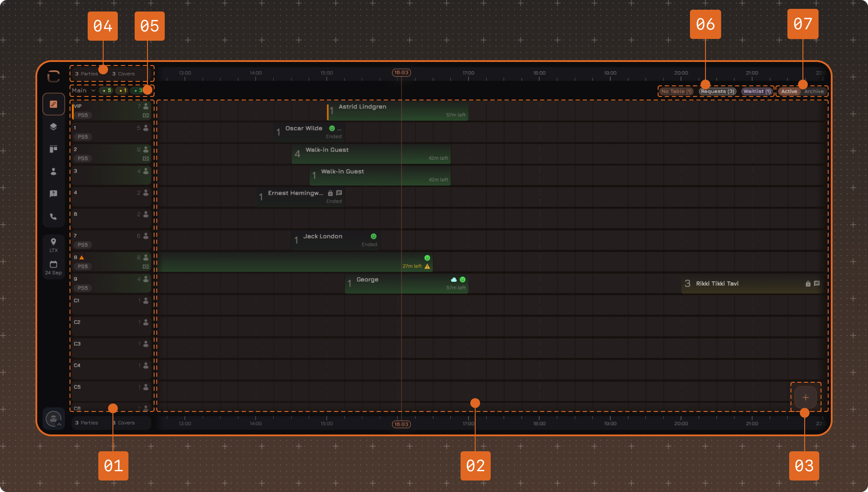The width and height of the screenshot is (868, 492).
Task: Open the phone calls icon in sidebar
Action: coord(54,216)
